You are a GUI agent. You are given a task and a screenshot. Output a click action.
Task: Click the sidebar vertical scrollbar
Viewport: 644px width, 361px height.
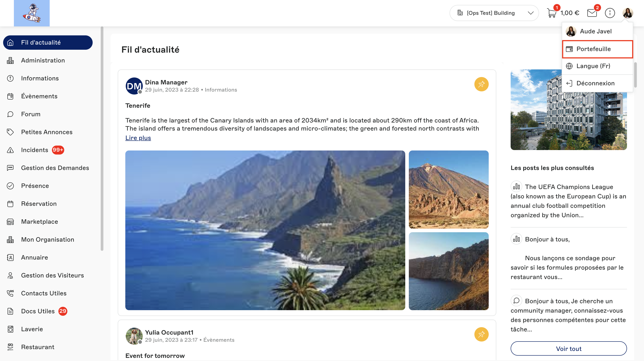tap(102, 139)
